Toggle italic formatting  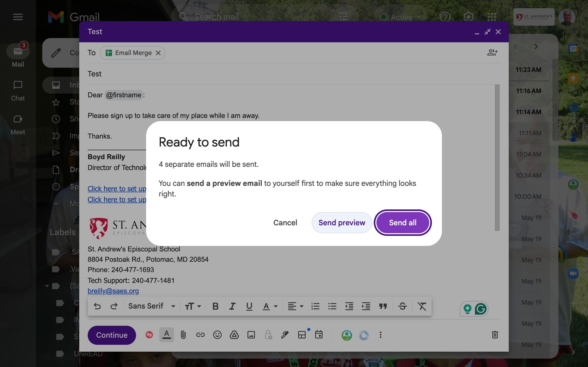(x=232, y=306)
